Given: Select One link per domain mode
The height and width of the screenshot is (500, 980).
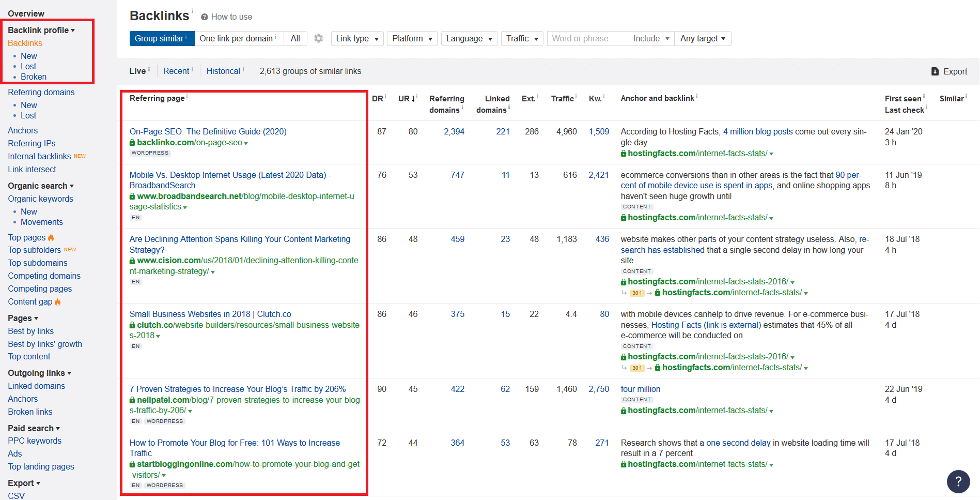Looking at the screenshot, I should coord(239,38).
